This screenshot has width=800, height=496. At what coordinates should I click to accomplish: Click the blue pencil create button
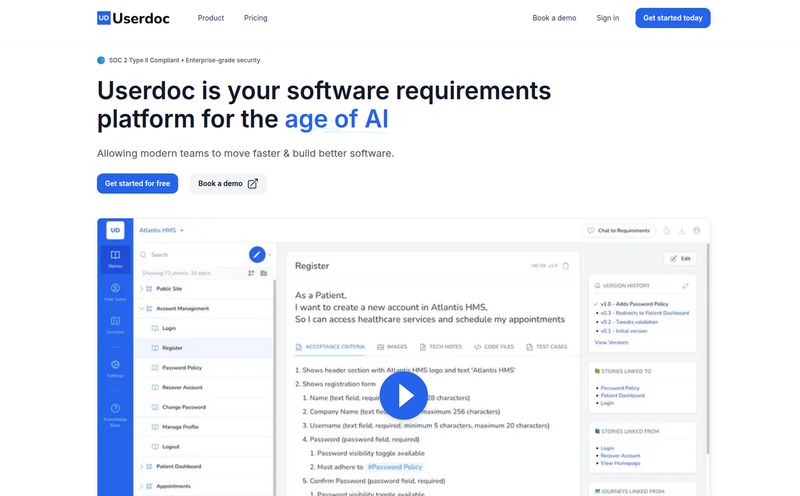(x=257, y=254)
